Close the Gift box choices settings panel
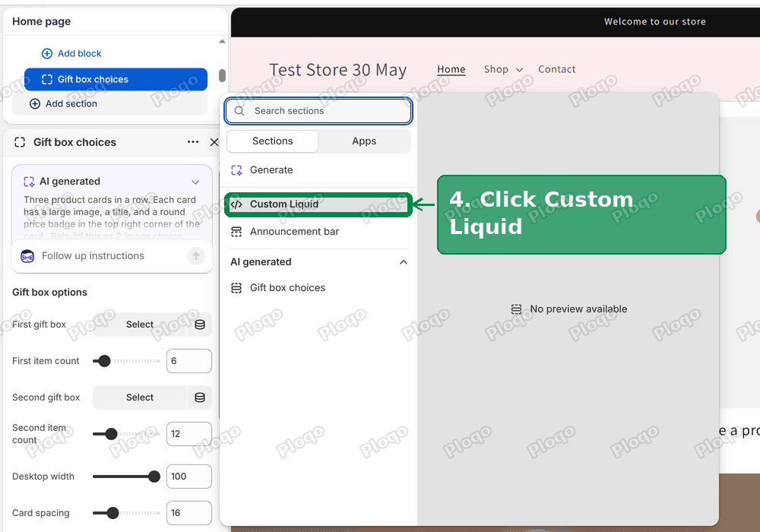The width and height of the screenshot is (760, 532). tap(214, 142)
